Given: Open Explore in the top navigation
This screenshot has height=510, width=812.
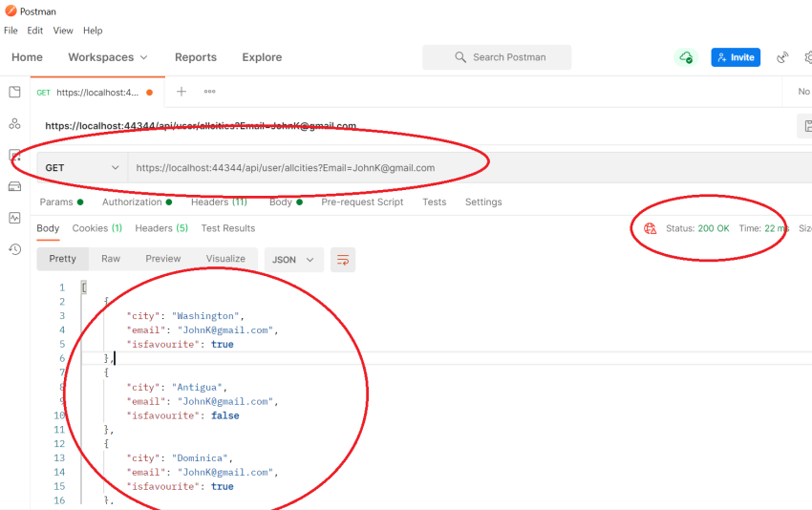Looking at the screenshot, I should coord(262,57).
